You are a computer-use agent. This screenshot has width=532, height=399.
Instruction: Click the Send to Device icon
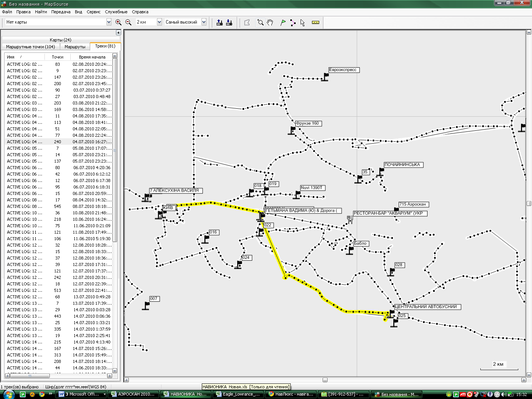tap(220, 22)
